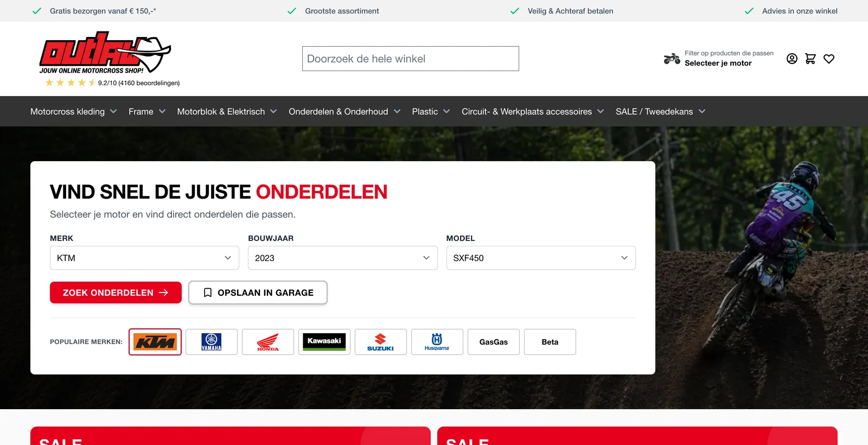Viewport: 868px width, 445px height.
Task: Open the Merk dropdown showing KTM
Action: 144,258
